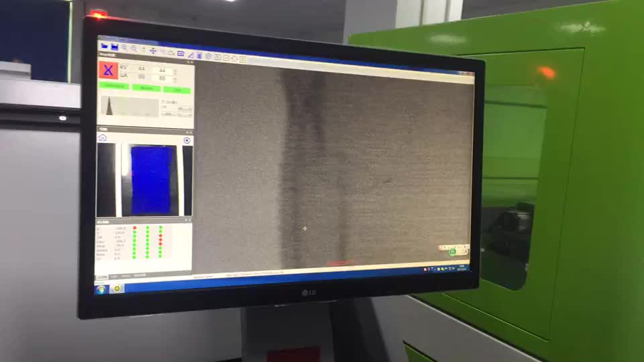Select the zoom out magnifier tool

tap(134, 48)
